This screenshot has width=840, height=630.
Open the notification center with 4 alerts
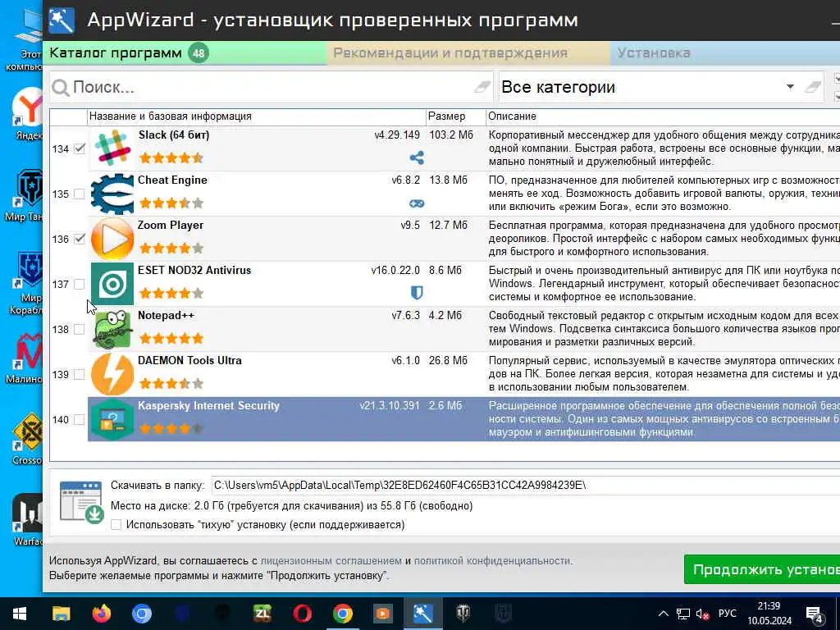[x=815, y=614]
